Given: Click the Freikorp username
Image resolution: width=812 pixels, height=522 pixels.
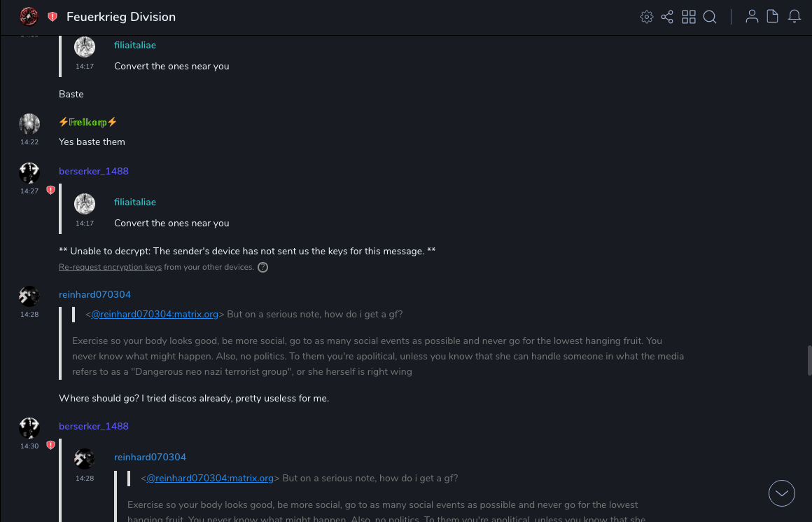Looking at the screenshot, I should (88, 123).
